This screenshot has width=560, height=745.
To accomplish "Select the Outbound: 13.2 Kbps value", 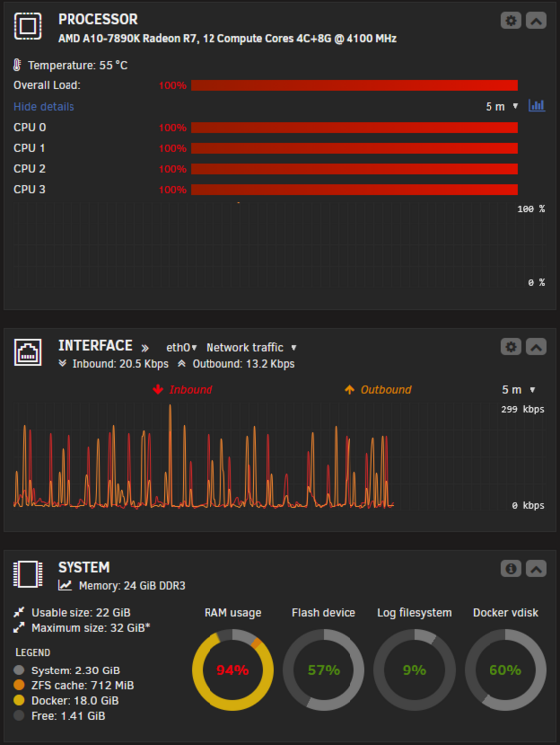I will pyautogui.click(x=243, y=364).
